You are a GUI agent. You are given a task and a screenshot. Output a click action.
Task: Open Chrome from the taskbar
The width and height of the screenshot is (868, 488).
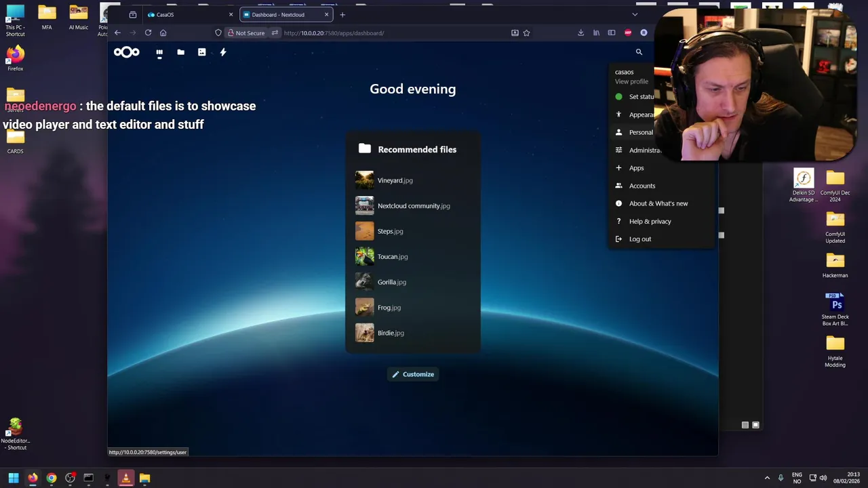[51, 478]
